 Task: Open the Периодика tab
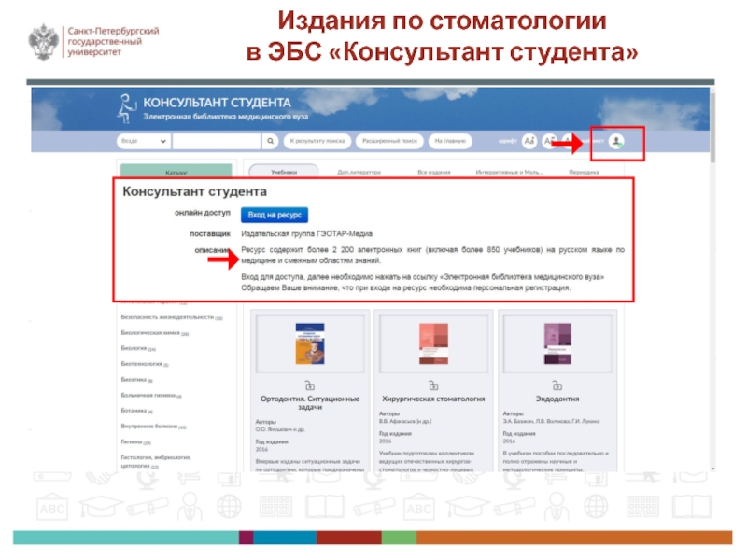[584, 172]
